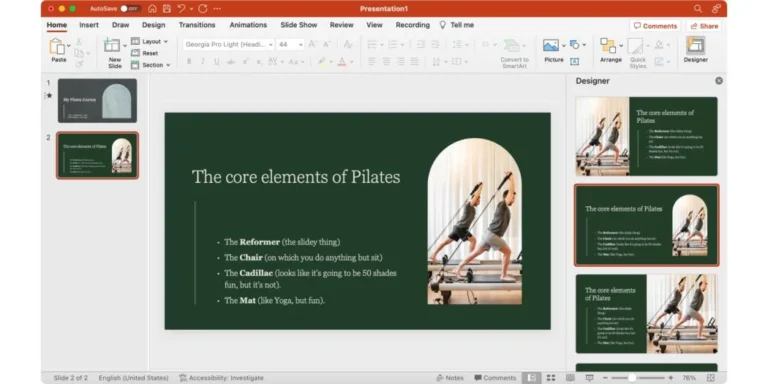The image size is (768, 384).
Task: Open the Section dropdown
Action: pos(151,65)
